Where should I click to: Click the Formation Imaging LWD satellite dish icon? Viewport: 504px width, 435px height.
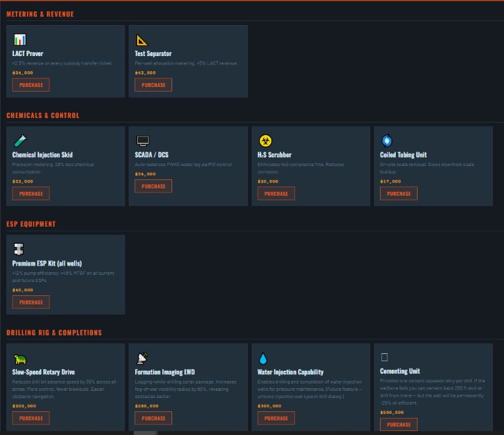pos(142,359)
